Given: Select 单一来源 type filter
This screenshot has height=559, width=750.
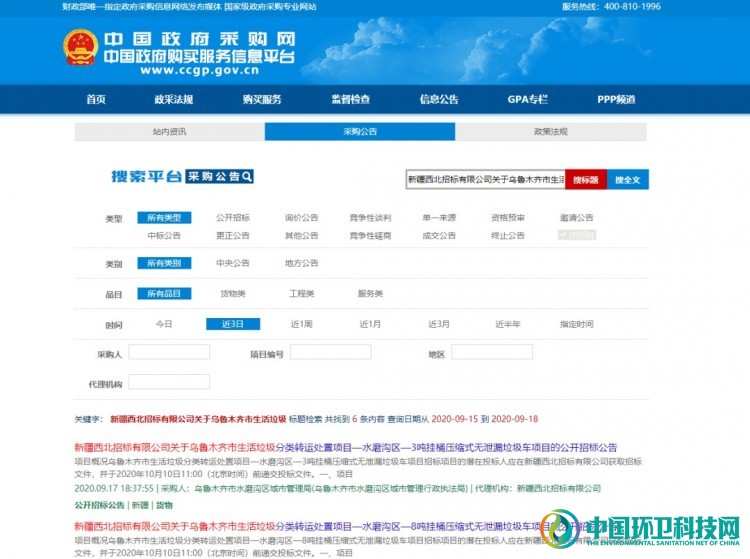Looking at the screenshot, I should coord(439,218).
